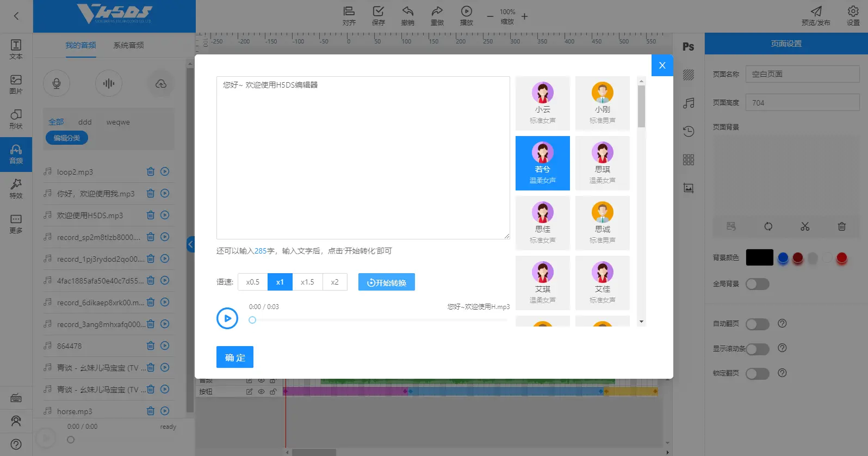The image size is (868, 456).
Task: Close the text-to-speech dialog
Action: pos(662,65)
